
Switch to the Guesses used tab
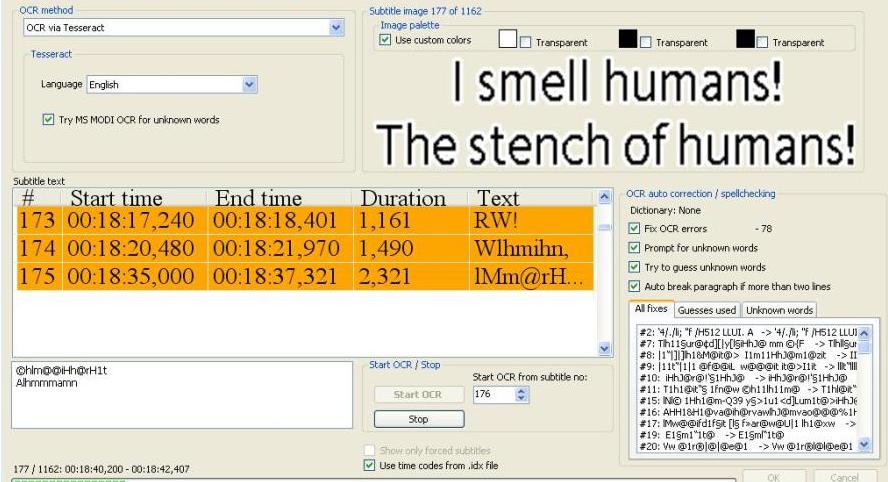coord(707,310)
